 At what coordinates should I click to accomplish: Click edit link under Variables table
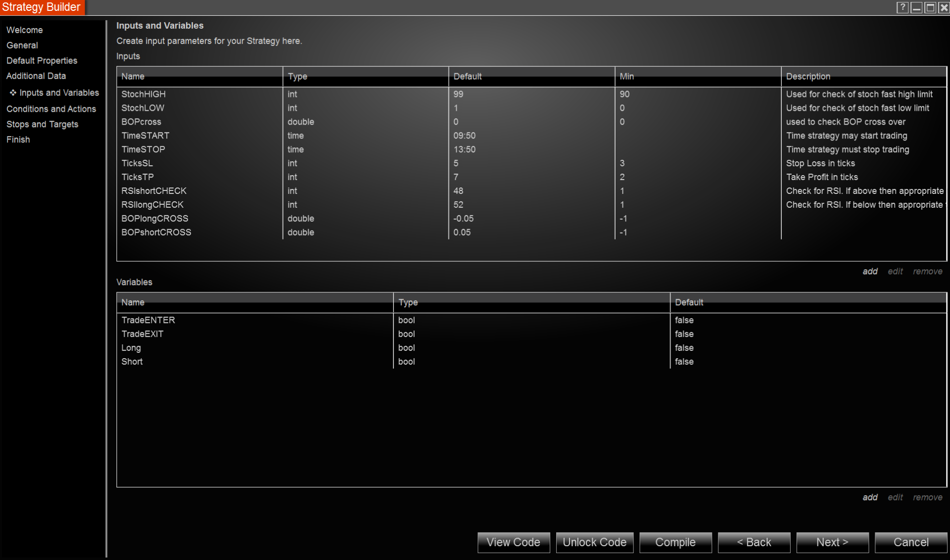tap(895, 497)
